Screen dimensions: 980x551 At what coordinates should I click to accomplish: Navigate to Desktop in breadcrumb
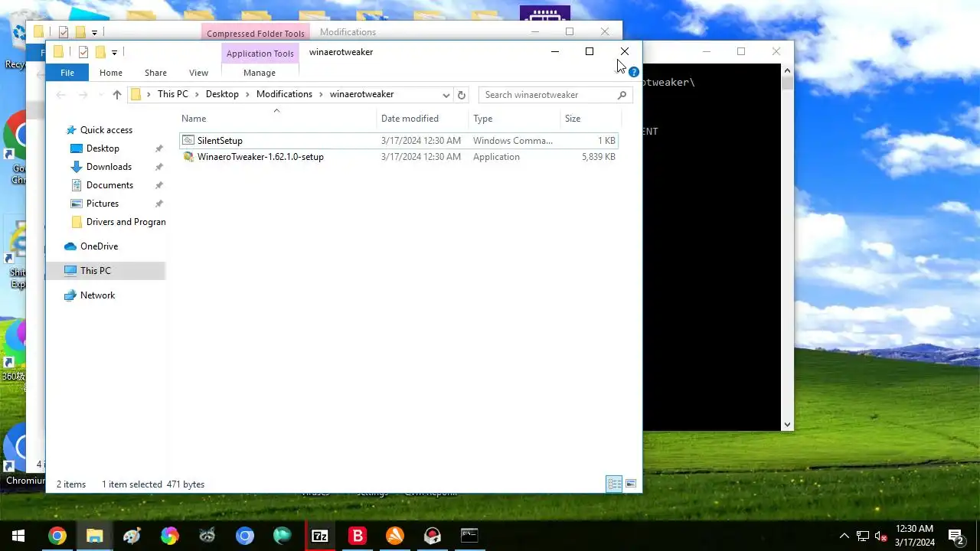click(x=222, y=94)
